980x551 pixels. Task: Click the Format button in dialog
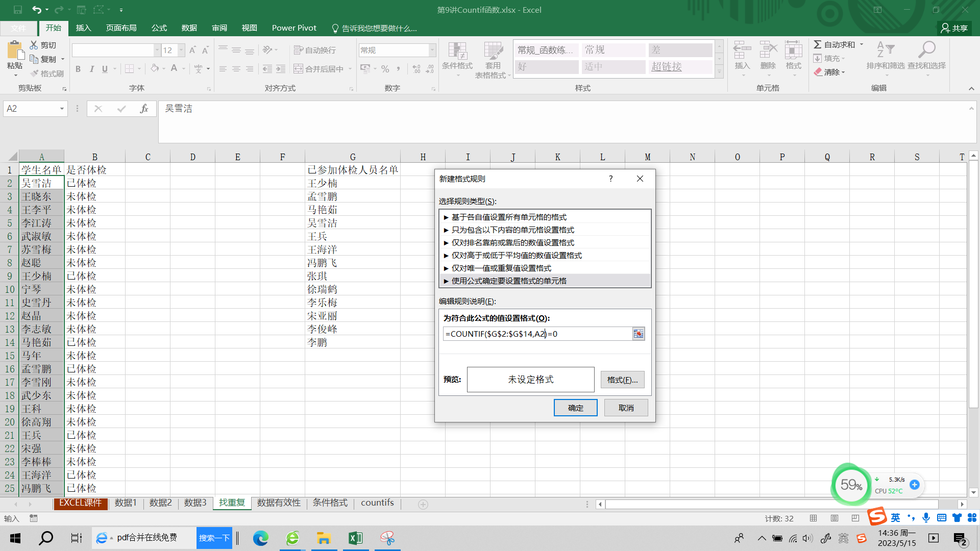pos(622,380)
